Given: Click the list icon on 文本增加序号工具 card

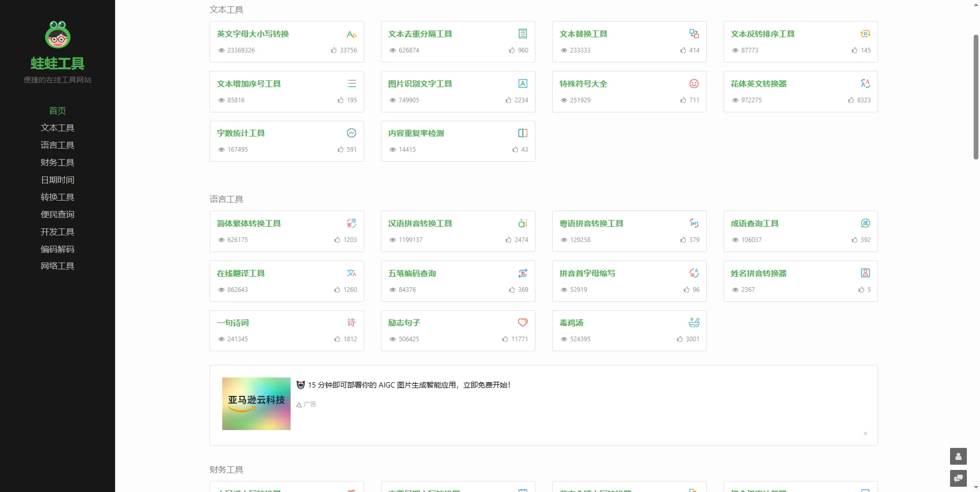Looking at the screenshot, I should click(x=352, y=83).
